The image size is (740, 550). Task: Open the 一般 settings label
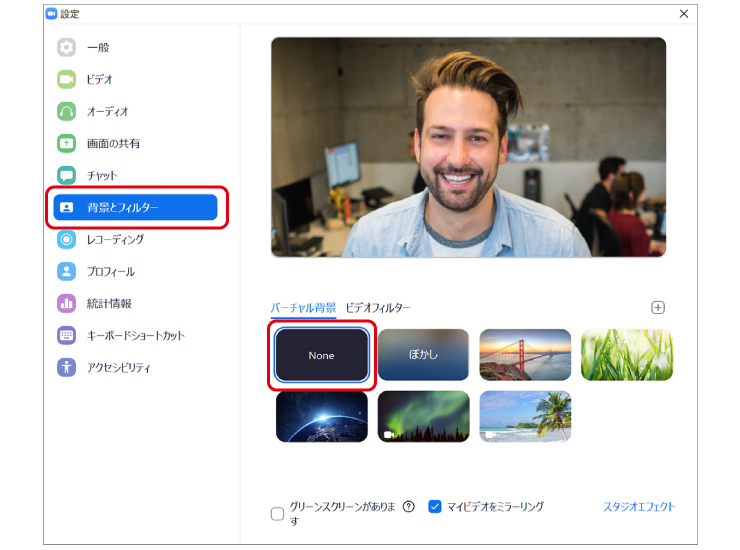(x=98, y=47)
